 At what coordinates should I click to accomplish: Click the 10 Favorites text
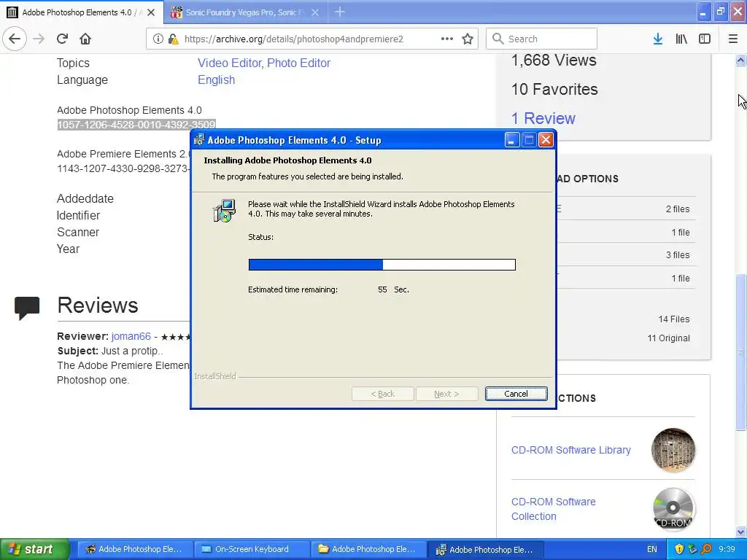click(x=554, y=89)
